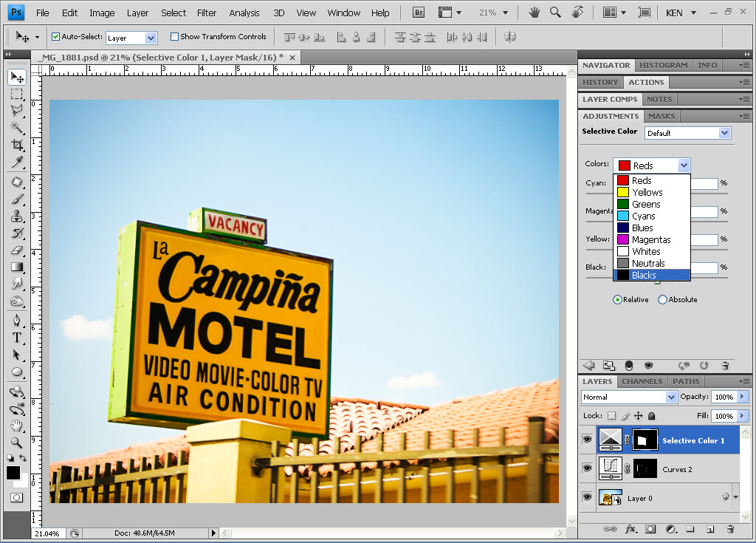Open the Auto-Select Layer dropdown

(x=151, y=38)
